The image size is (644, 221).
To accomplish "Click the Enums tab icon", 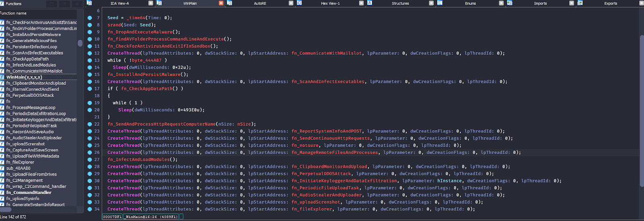I will click(440, 3).
